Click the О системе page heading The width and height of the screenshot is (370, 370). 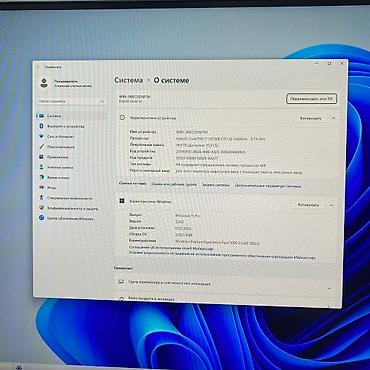(x=171, y=81)
